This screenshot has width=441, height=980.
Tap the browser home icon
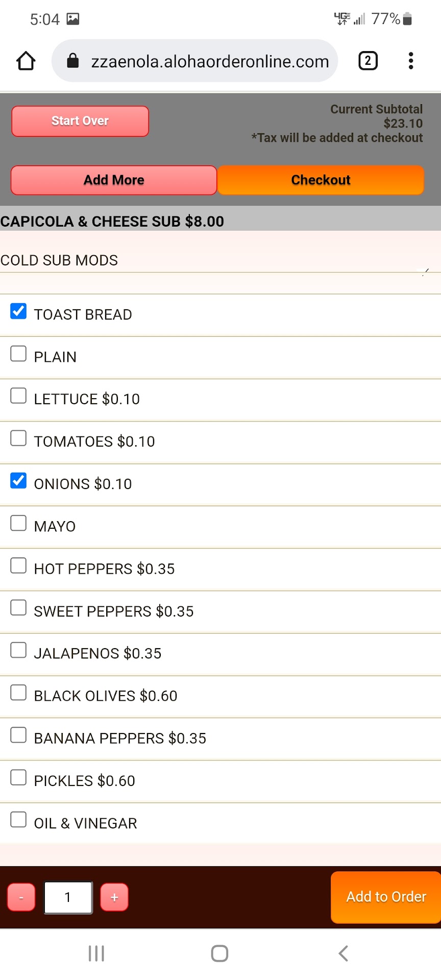tap(26, 61)
